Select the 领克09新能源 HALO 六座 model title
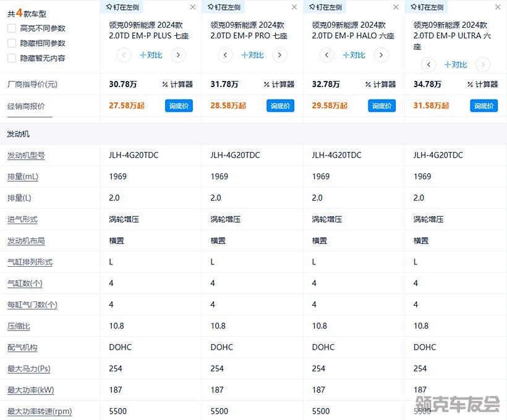 [353, 30]
